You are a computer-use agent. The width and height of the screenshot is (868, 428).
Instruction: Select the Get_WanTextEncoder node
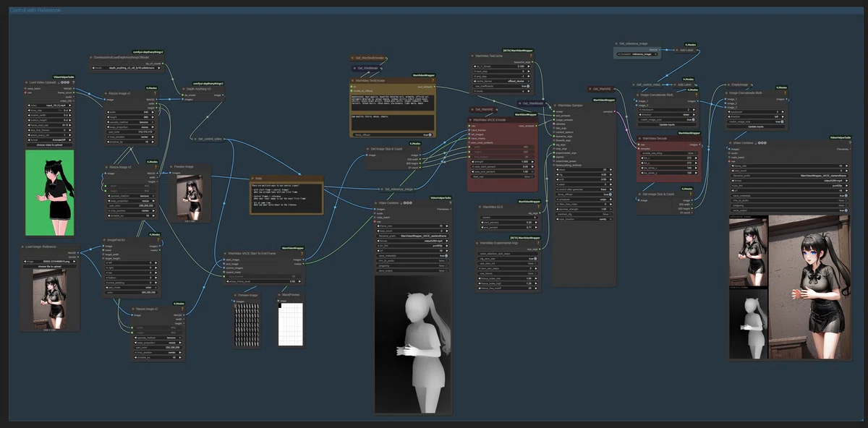point(370,58)
